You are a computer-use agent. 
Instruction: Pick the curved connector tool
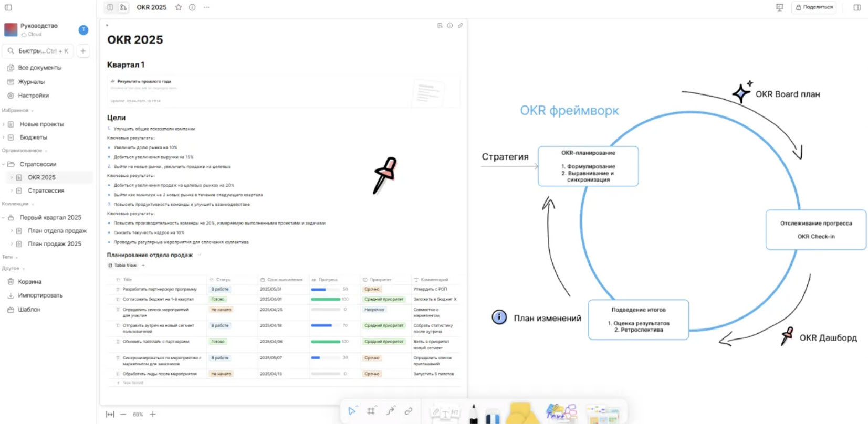(390, 411)
